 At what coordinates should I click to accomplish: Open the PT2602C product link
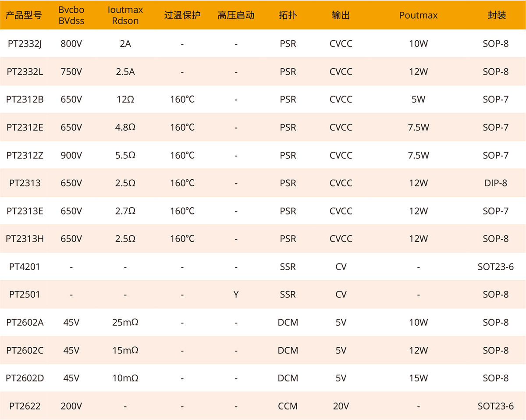coord(25,351)
